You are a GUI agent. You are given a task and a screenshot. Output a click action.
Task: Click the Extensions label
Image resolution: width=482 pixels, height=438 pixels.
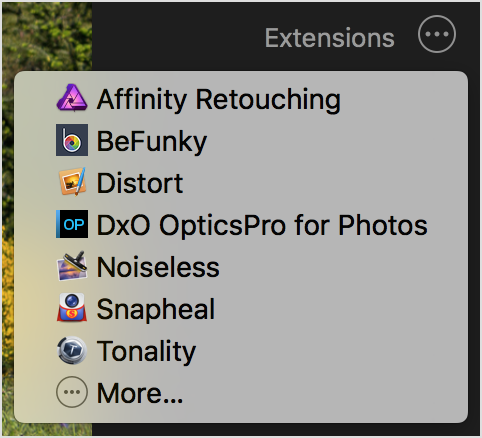point(330,38)
